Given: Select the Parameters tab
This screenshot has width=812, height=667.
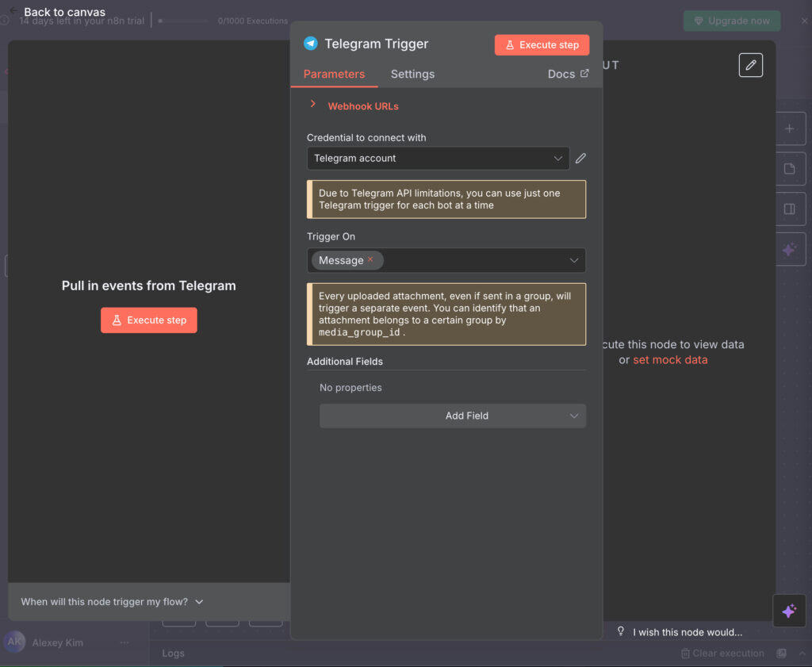Looking at the screenshot, I should pyautogui.click(x=334, y=74).
